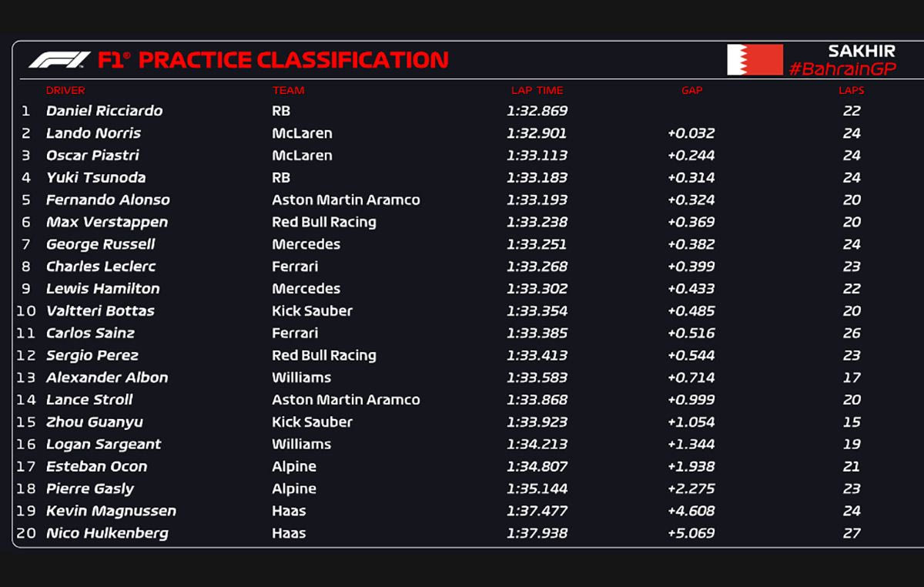Click the Bahrain flag icon
The image size is (924, 587).
[x=754, y=60]
